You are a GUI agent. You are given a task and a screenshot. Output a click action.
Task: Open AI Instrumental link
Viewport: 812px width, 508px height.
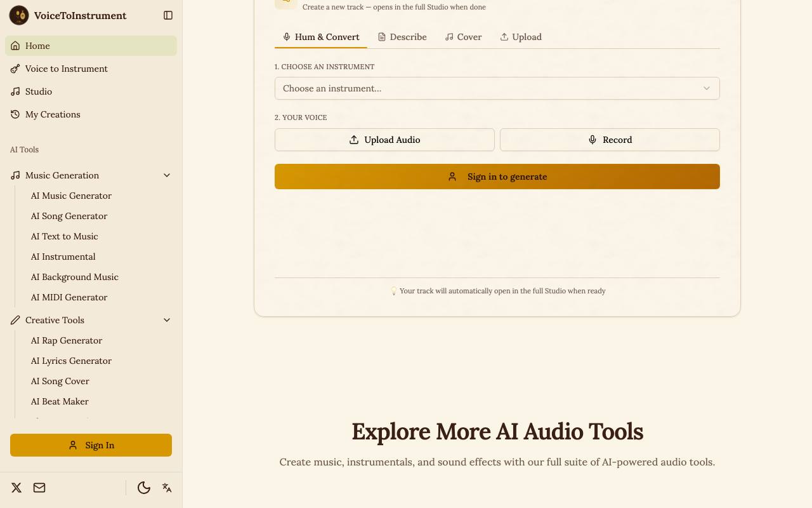[x=63, y=257]
